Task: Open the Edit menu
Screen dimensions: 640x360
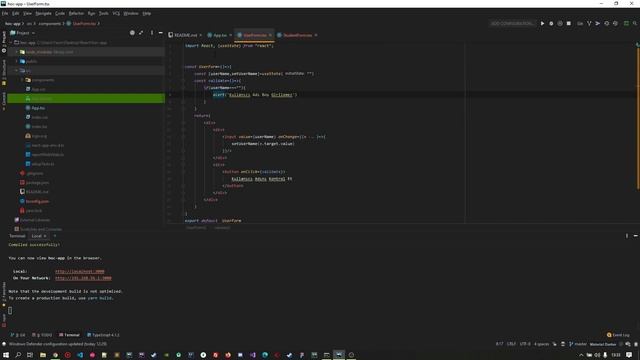Action: [x=16, y=13]
